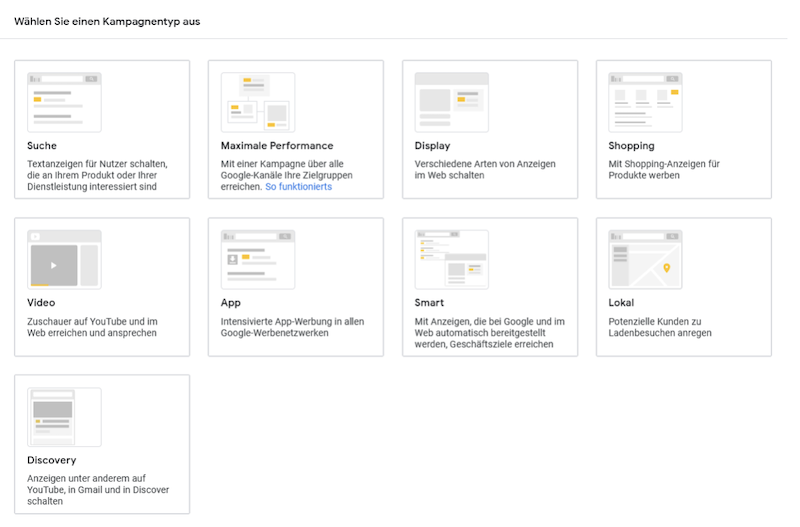The width and height of the screenshot is (800, 527).
Task: Click the Video campaign illustration icon
Action: [x=64, y=260]
